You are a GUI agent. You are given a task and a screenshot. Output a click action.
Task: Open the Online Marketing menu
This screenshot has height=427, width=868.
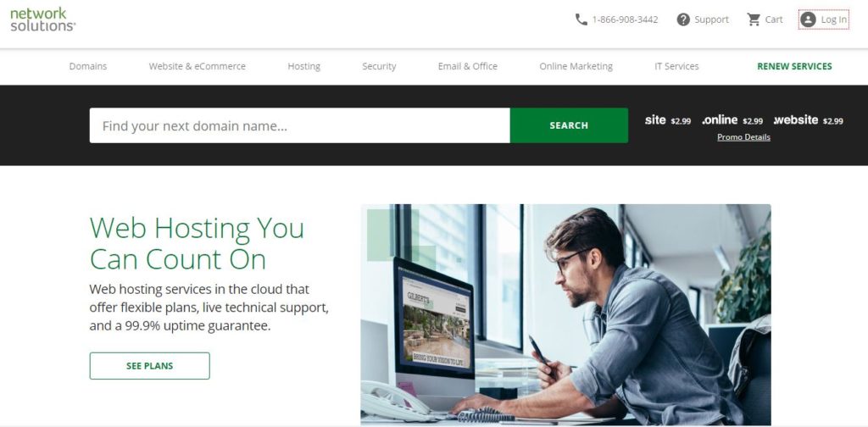pos(576,66)
